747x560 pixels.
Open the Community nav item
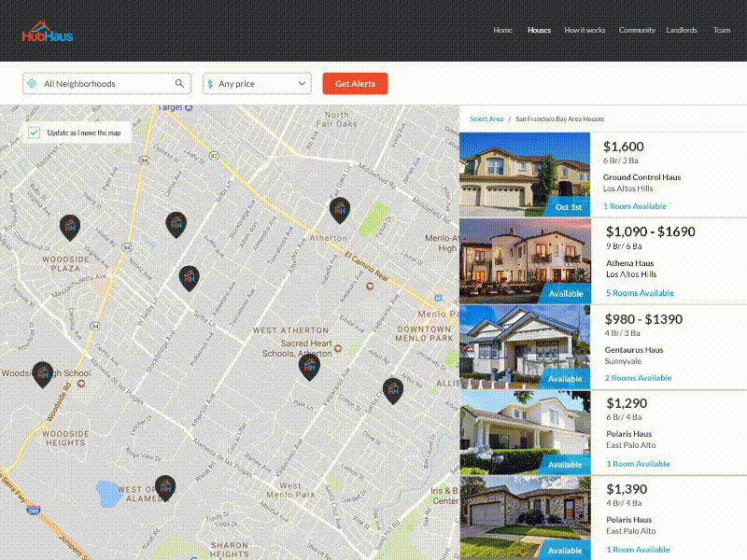pyautogui.click(x=637, y=30)
